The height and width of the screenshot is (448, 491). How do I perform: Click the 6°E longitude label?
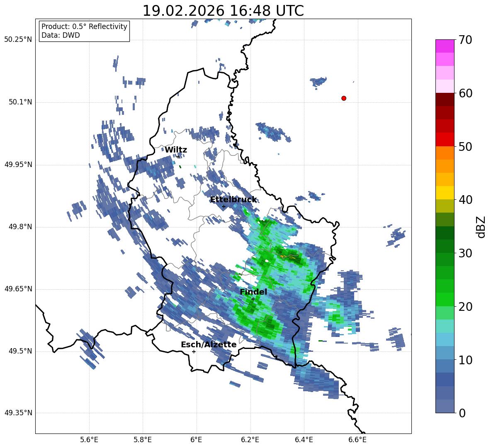pyautogui.click(x=196, y=440)
